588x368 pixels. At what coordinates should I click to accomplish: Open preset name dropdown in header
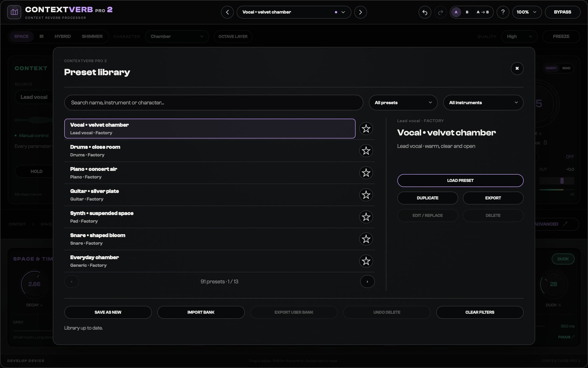294,12
